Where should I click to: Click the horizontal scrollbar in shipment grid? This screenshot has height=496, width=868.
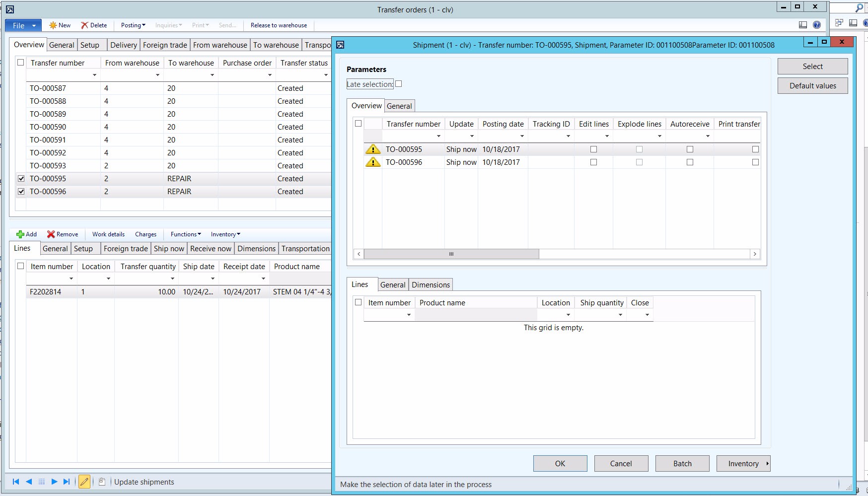pos(451,254)
